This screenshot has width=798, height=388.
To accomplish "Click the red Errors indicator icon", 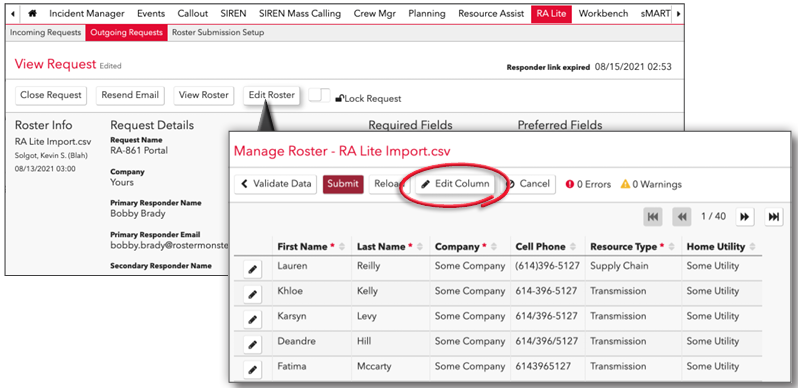I will [570, 184].
